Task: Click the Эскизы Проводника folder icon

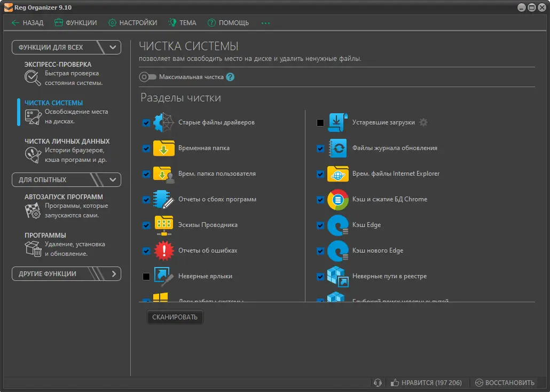Action: 164,225
